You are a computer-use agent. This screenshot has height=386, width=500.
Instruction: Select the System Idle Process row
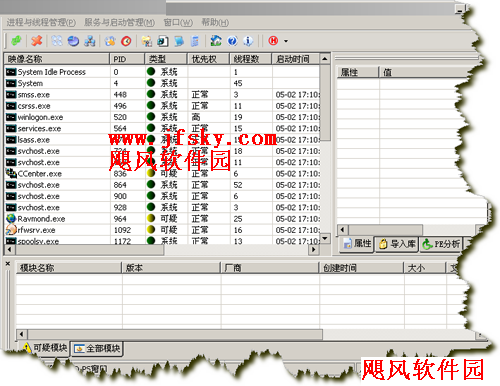click(x=162, y=72)
